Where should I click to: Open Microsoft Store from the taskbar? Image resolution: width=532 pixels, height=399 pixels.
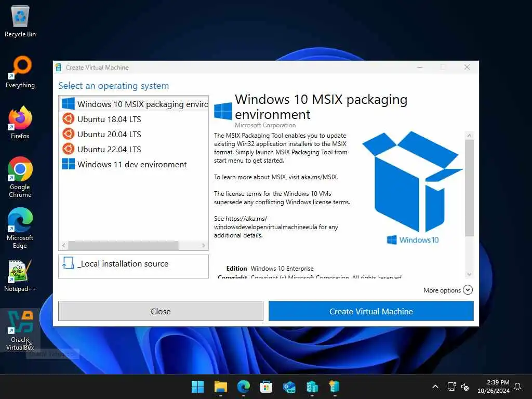(x=267, y=387)
